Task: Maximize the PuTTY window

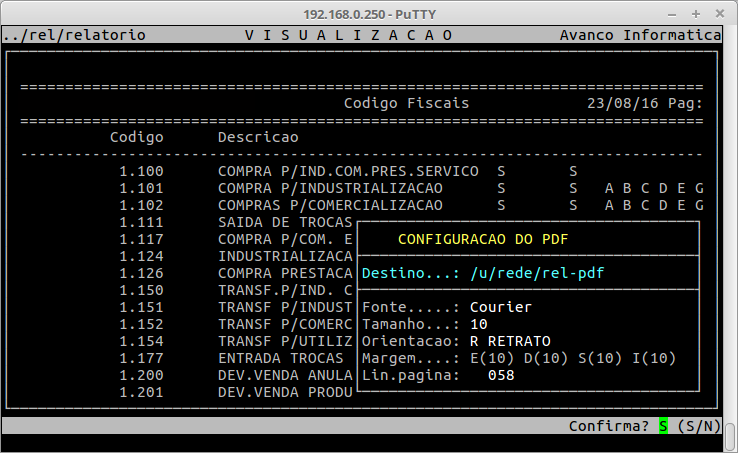Action: tap(698, 12)
